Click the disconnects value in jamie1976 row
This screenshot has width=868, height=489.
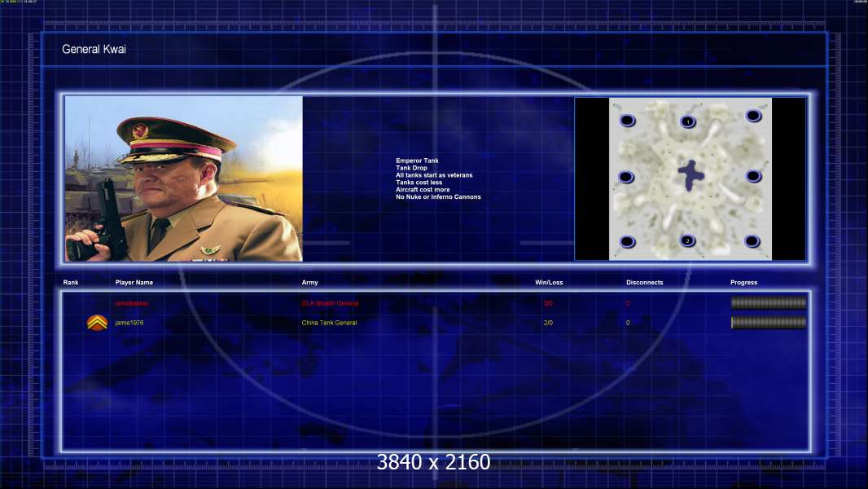coord(628,322)
